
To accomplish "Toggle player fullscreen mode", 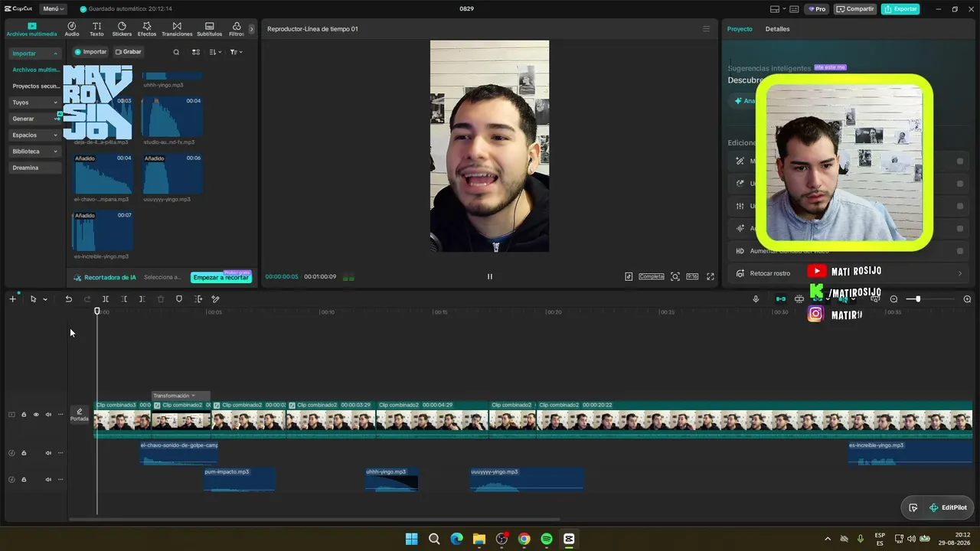I will (710, 276).
